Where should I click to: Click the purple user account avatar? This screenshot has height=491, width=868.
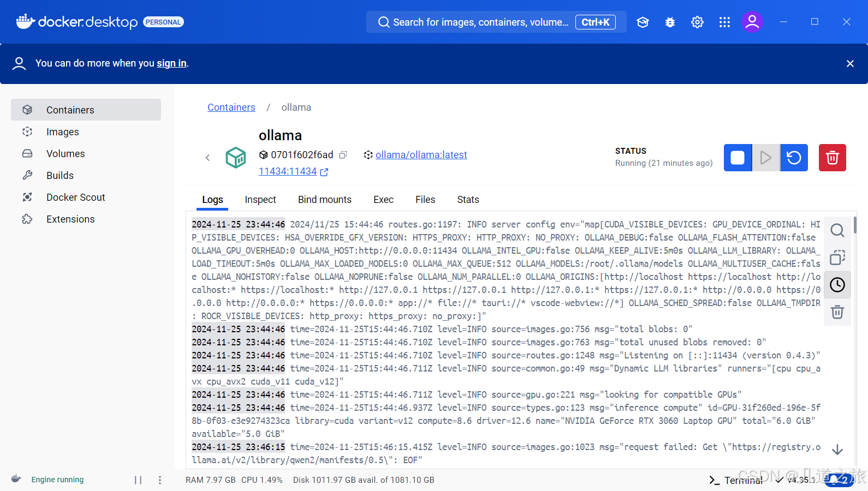[x=752, y=22]
